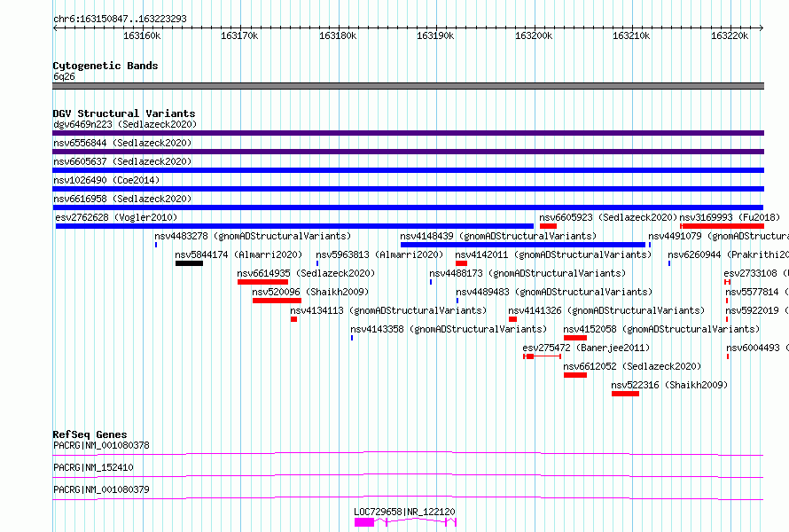Open the DGV Structural Variants track heading
The image size is (789, 532).
click(x=124, y=113)
